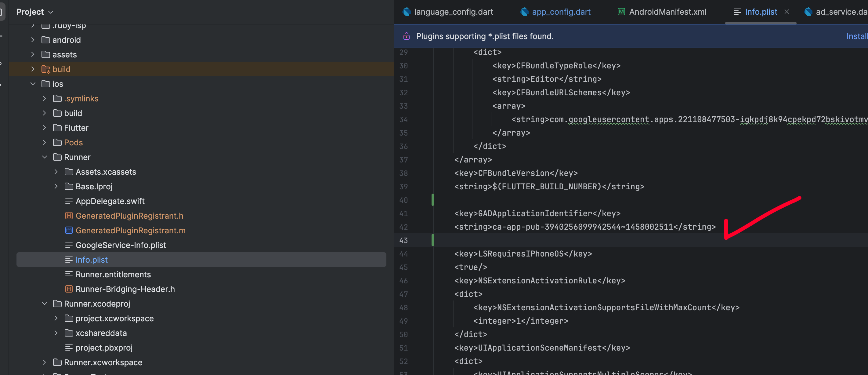Click the Runner-Bridging-Header.h file icon
Screen dimensions: 868x375
pos(69,289)
